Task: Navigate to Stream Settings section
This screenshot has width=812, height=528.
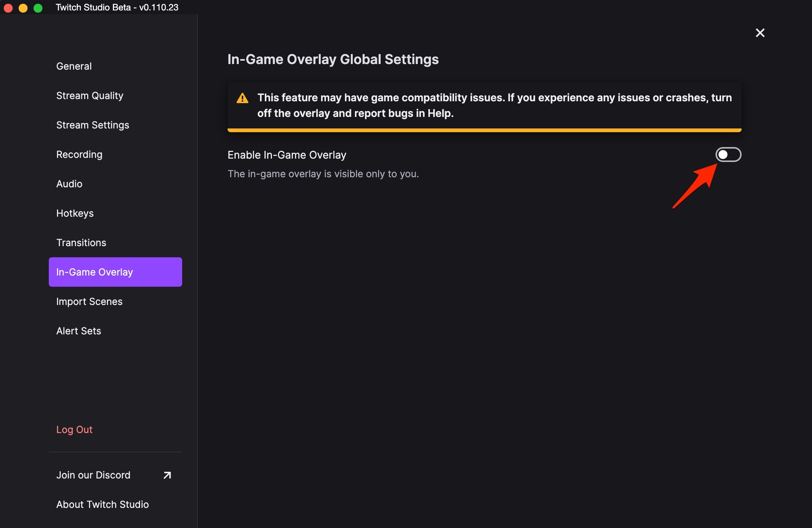Action: coord(92,125)
